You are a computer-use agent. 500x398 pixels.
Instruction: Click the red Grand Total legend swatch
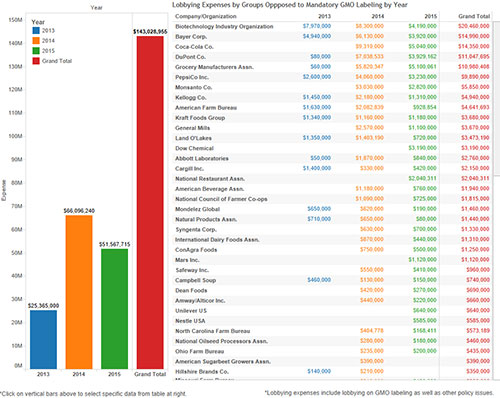click(36, 61)
